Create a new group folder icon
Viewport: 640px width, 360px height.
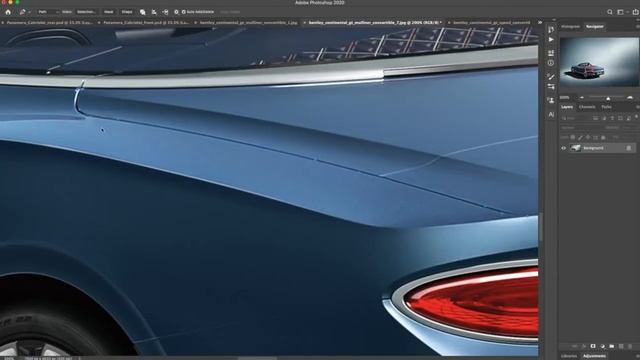(x=612, y=346)
